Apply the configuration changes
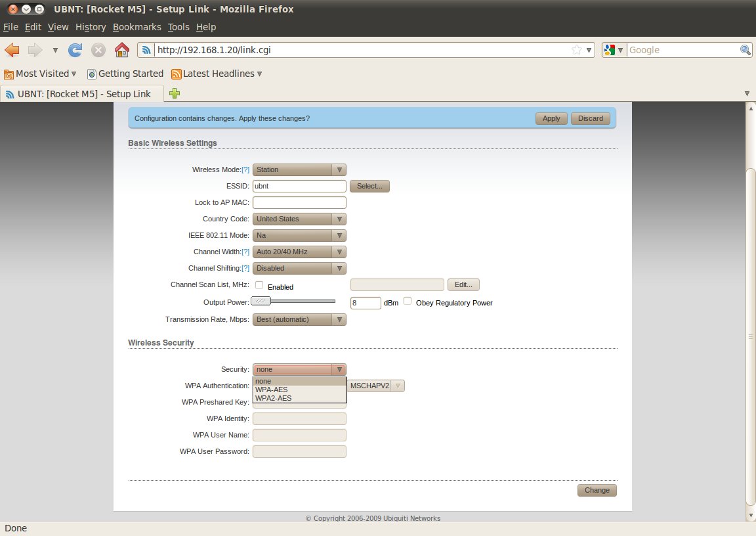756x536 pixels. pyautogui.click(x=551, y=118)
